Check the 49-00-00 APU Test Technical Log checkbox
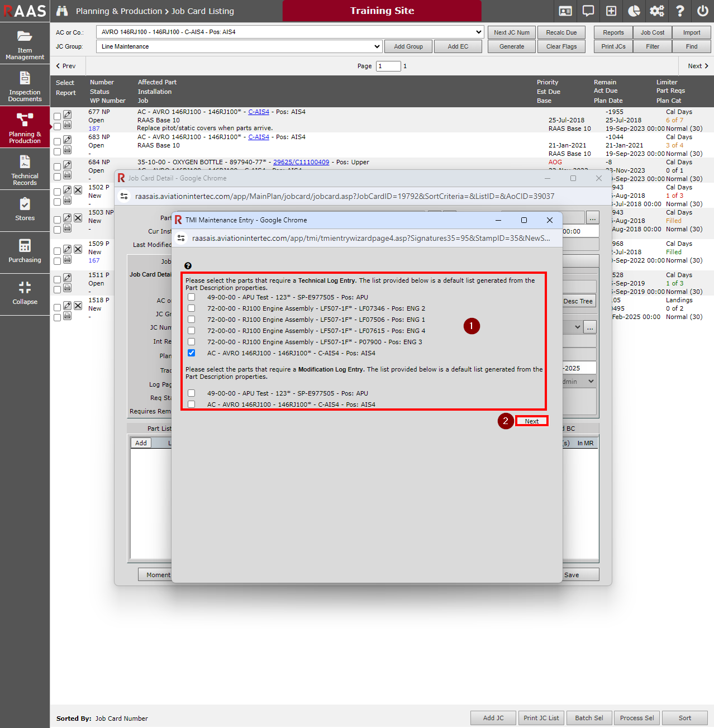Image resolution: width=714 pixels, height=728 pixels. click(x=192, y=297)
